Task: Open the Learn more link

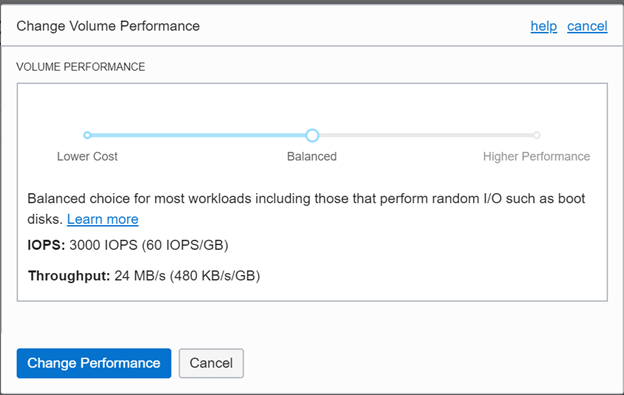Action: click(103, 219)
